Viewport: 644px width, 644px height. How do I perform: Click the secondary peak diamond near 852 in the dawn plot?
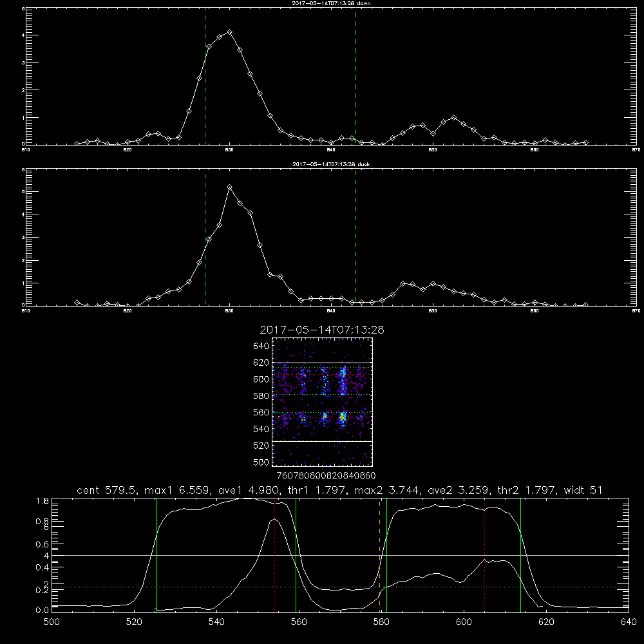coord(453,117)
